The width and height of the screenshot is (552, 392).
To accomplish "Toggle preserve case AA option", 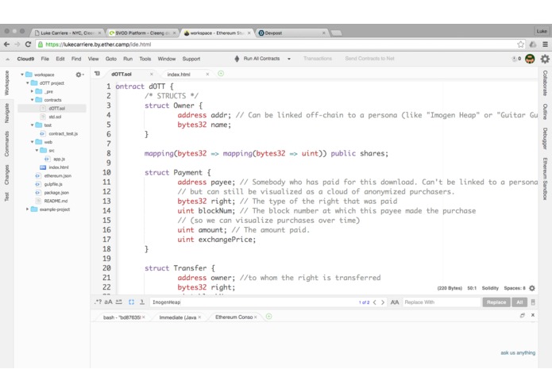I will (395, 302).
